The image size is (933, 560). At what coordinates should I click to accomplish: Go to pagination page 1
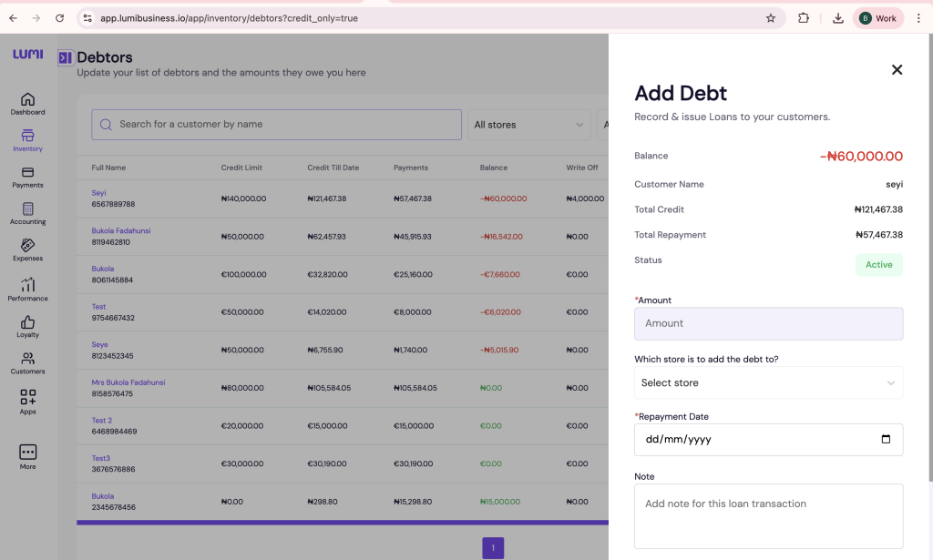coord(493,548)
